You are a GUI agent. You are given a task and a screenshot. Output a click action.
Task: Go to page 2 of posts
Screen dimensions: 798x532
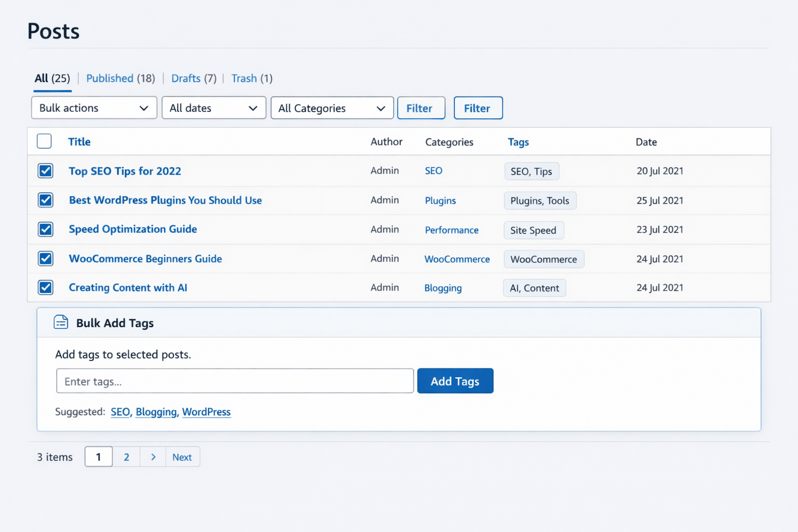126,457
